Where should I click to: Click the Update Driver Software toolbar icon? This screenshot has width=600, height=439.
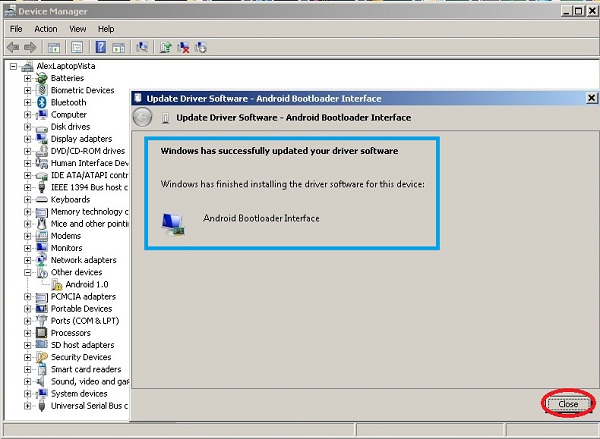166,47
